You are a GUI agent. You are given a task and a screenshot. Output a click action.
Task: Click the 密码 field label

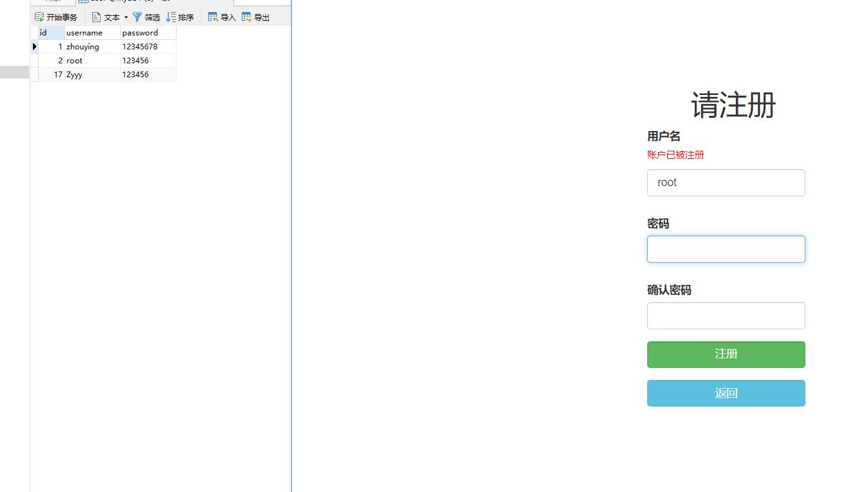[658, 224]
